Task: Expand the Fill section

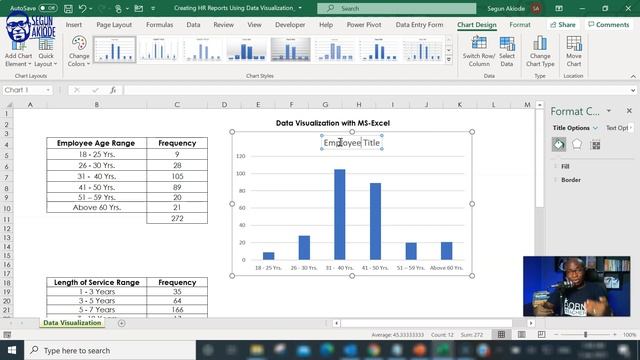Action: click(x=565, y=166)
